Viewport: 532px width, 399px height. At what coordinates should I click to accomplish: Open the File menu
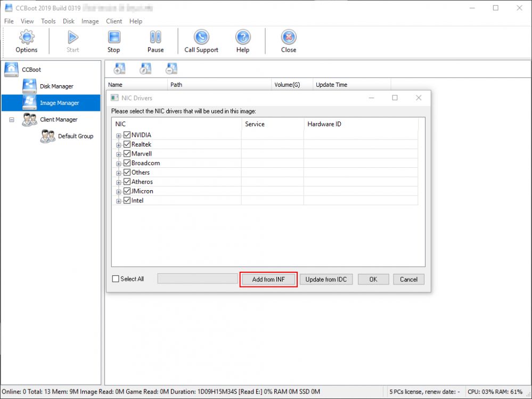click(9, 21)
